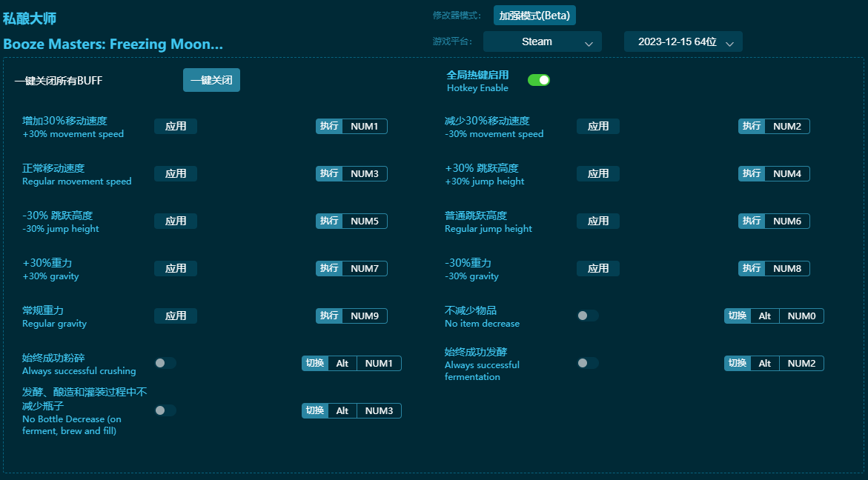Viewport: 868px width, 480px height.
Task: Apply Regular gravity
Action: (x=176, y=316)
